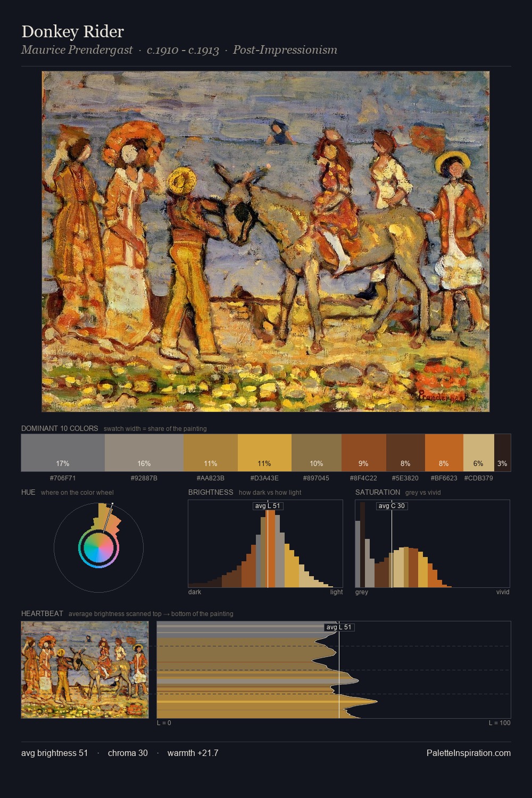Click the 'dark' brightness axis label
The width and height of the screenshot is (532, 798).
pos(195,592)
